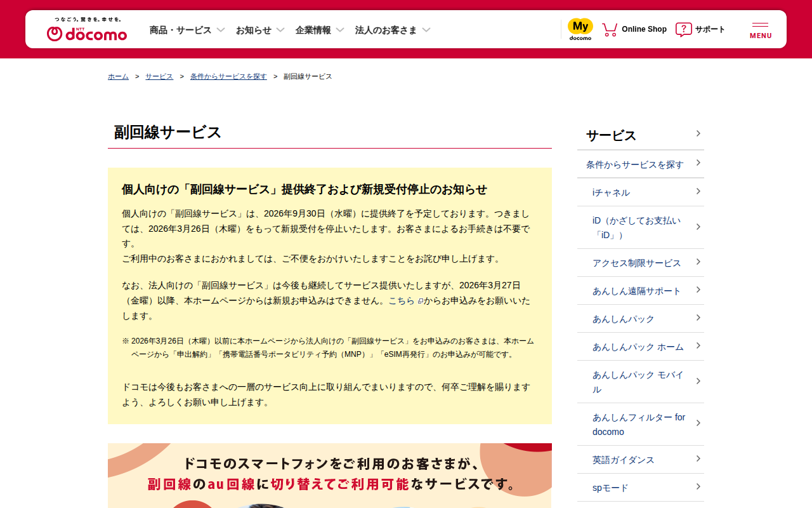This screenshot has width=812, height=508.
Task: Expand the お知らせ menu
Action: [x=260, y=30]
